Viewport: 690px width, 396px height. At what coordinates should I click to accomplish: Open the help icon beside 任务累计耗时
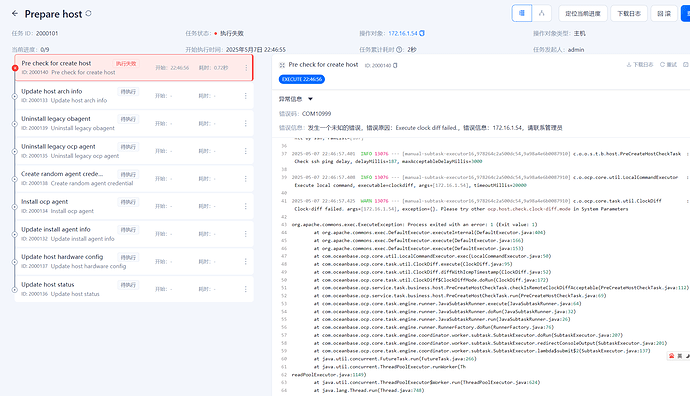[400, 50]
